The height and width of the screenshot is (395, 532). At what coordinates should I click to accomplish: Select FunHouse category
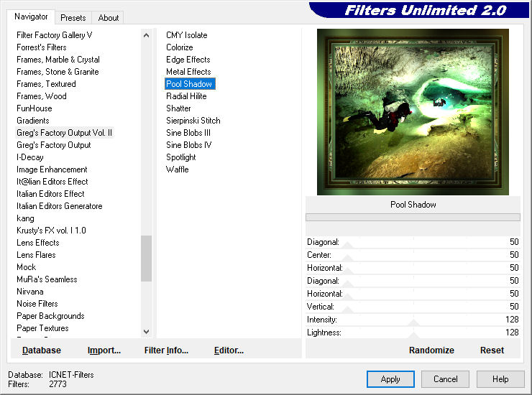[35, 108]
